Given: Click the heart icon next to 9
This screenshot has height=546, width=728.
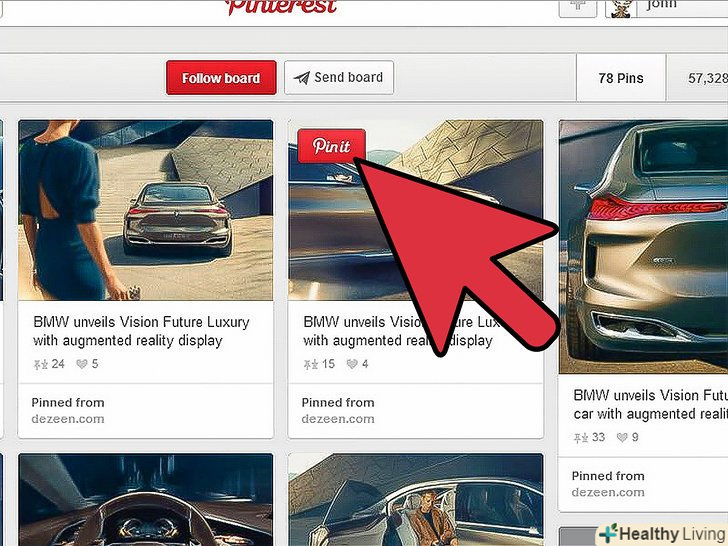Looking at the screenshot, I should [x=622, y=437].
